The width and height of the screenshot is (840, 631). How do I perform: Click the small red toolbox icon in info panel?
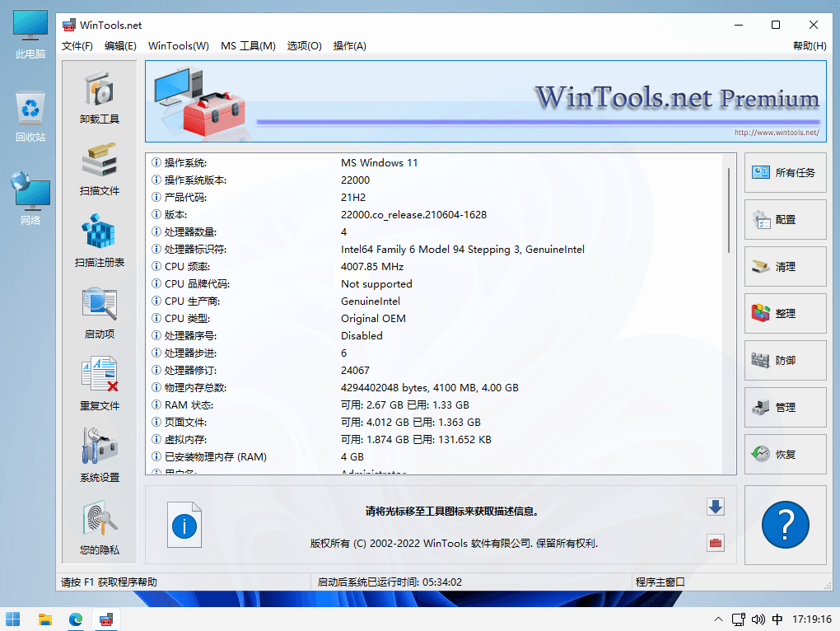click(716, 543)
